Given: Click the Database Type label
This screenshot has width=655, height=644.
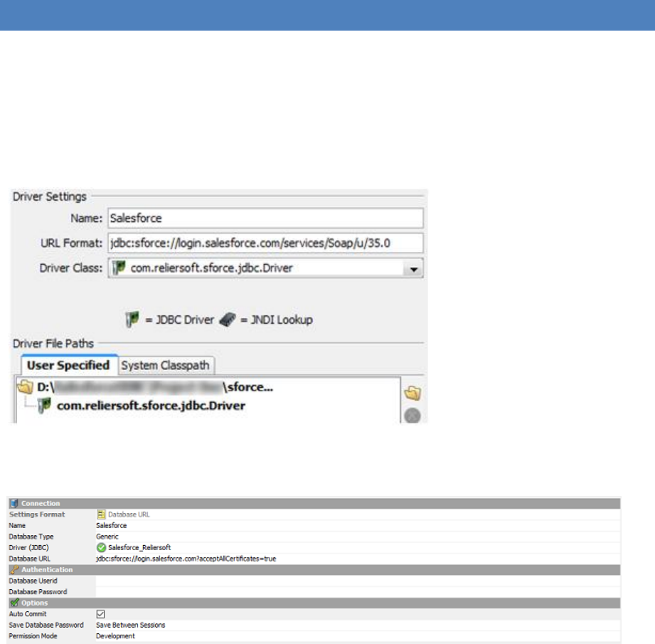Looking at the screenshot, I should pyautogui.click(x=31, y=537).
